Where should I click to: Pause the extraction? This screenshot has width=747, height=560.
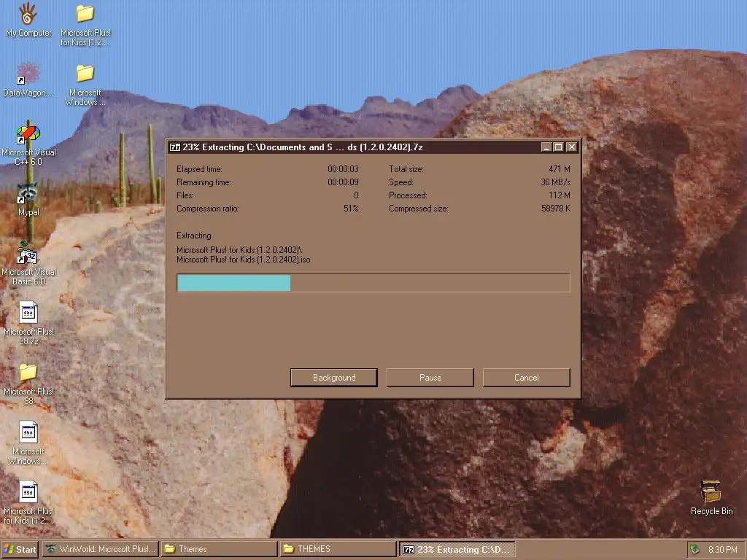click(x=430, y=378)
